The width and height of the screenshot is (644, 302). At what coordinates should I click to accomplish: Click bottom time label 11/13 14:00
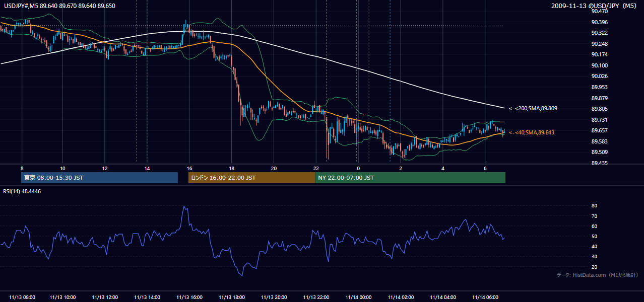click(x=147, y=297)
